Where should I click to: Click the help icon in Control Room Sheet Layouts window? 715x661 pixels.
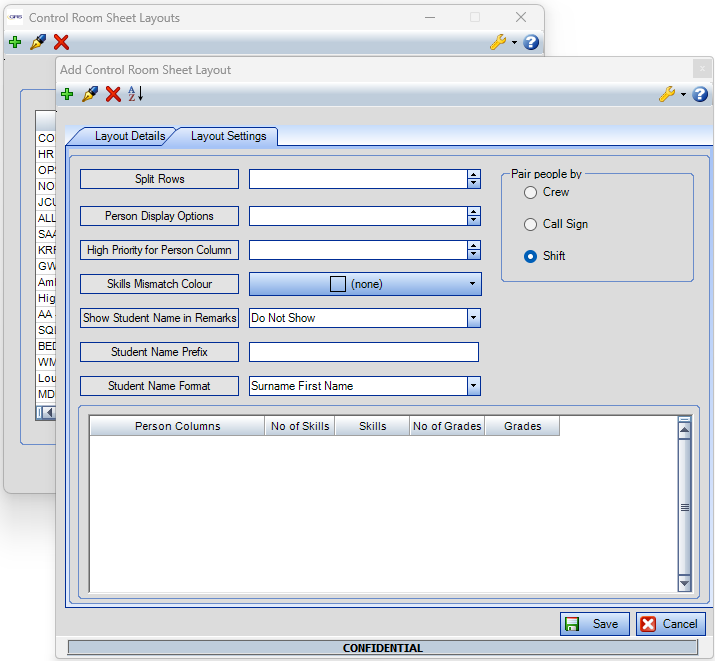(x=531, y=42)
